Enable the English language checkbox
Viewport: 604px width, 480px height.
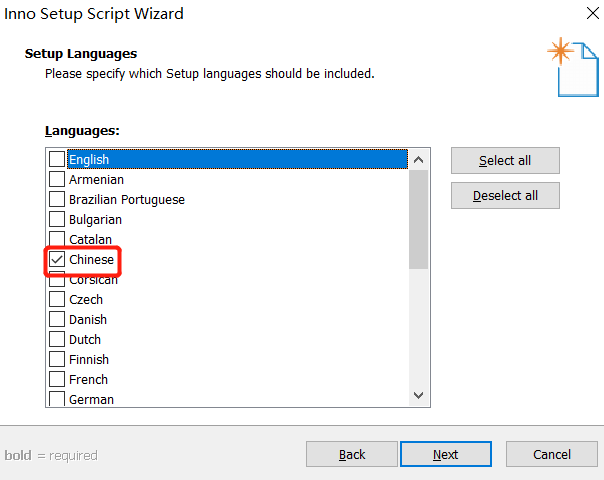(x=58, y=159)
